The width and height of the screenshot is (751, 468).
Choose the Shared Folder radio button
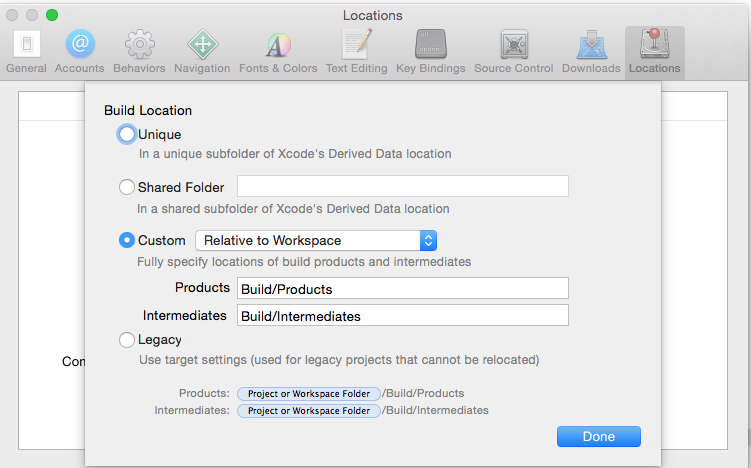point(127,187)
